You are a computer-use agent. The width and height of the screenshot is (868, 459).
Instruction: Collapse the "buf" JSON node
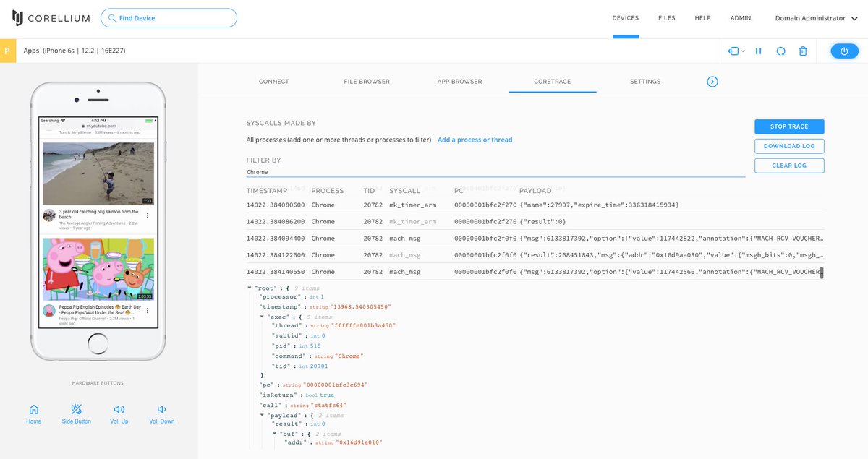pos(274,434)
